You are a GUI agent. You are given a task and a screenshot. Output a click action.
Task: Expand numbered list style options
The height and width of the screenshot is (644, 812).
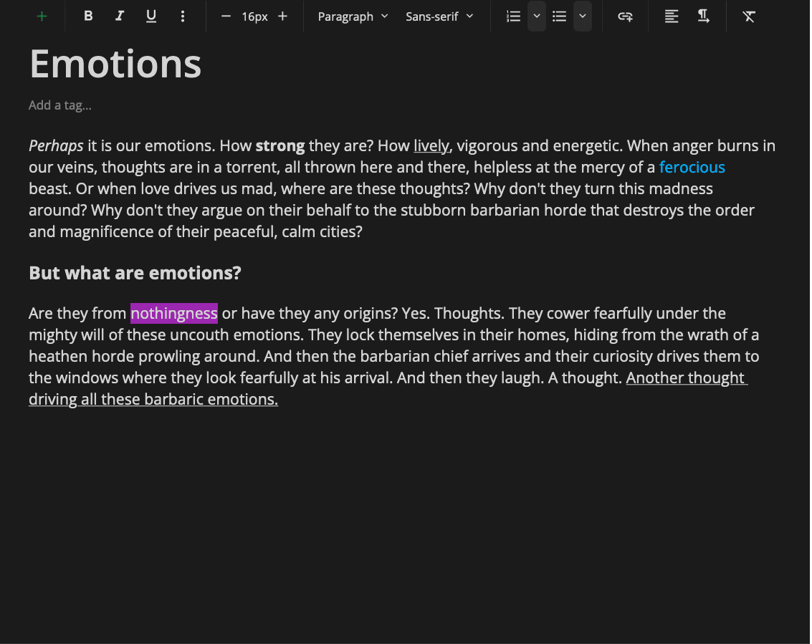(537, 16)
